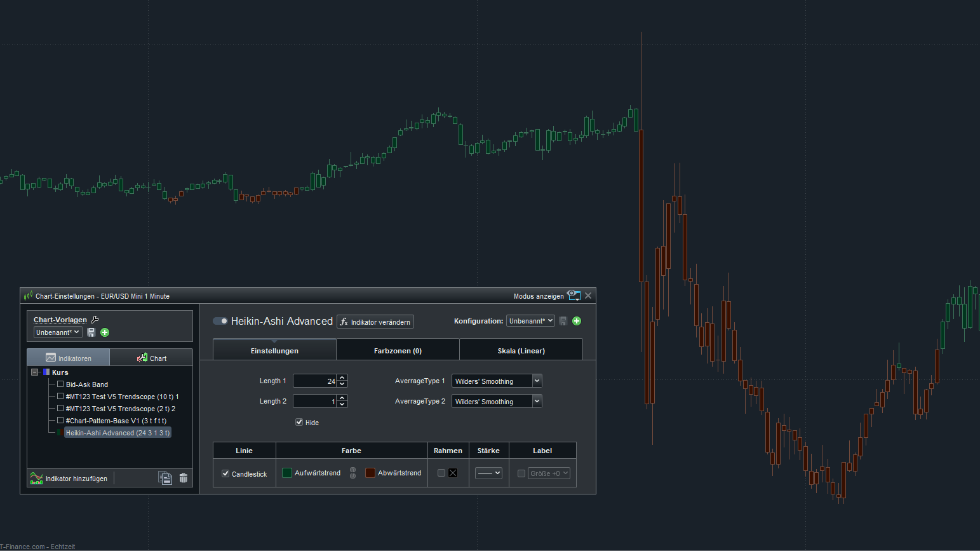Screen dimensions: 980x551
Task: Open Chart-Vorlagen wrench settings icon
Action: point(95,320)
